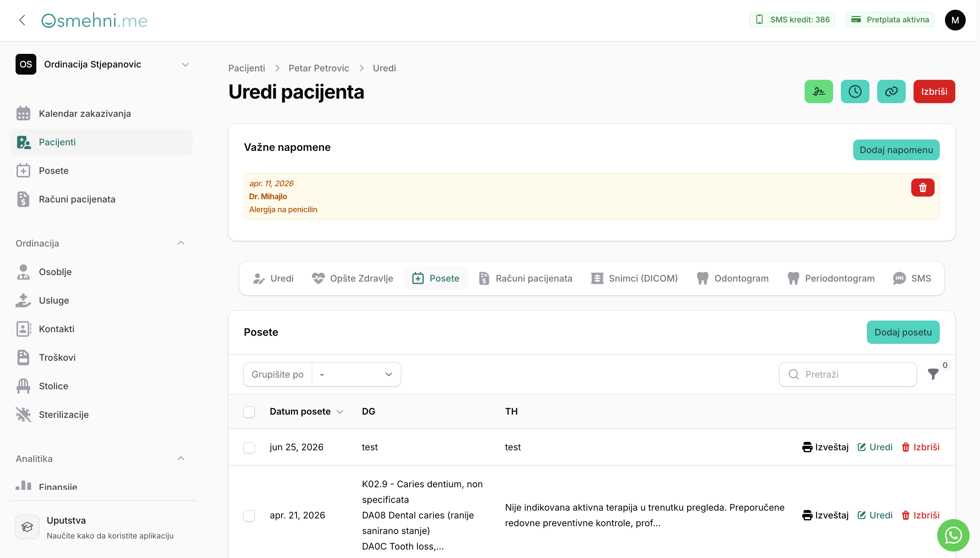Screen dimensions: 980x558
Task: Open Stolice chairs page
Action: pos(101,386)
